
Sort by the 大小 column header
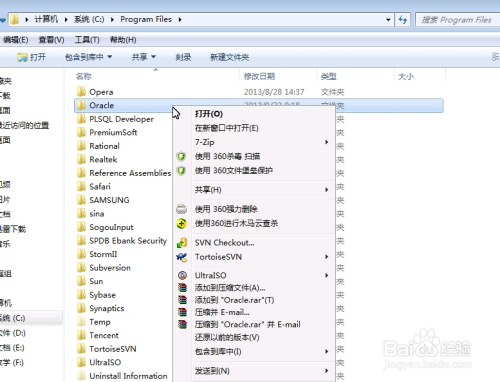click(x=406, y=77)
